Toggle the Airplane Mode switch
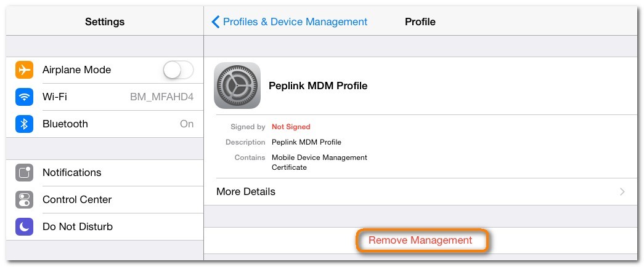This screenshot has width=644, height=267. coord(178,70)
